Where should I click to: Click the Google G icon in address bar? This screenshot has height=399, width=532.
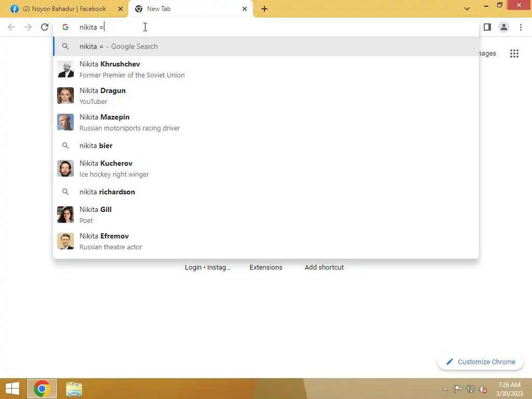click(x=65, y=27)
